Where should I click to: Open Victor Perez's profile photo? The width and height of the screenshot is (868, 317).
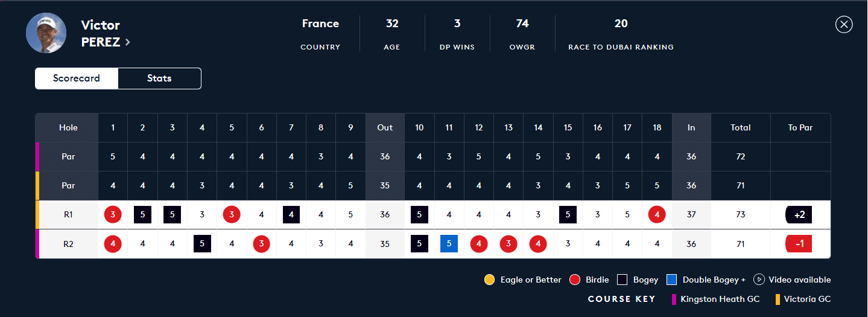point(46,33)
